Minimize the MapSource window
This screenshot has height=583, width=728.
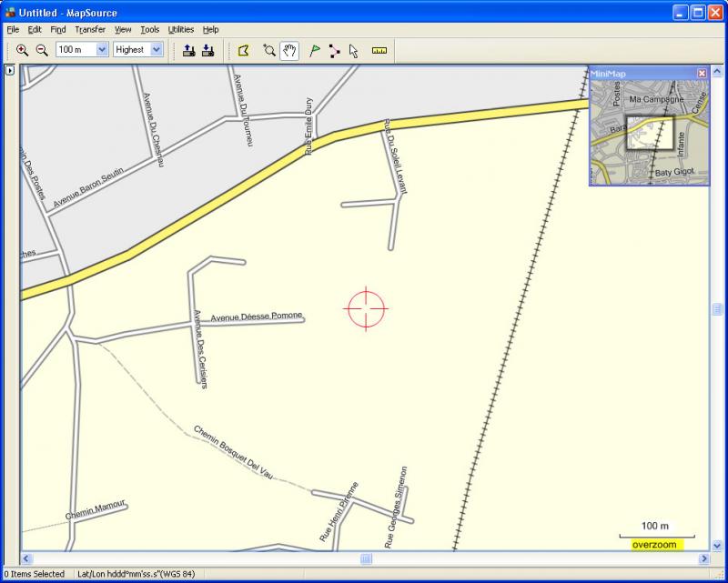tap(681, 13)
